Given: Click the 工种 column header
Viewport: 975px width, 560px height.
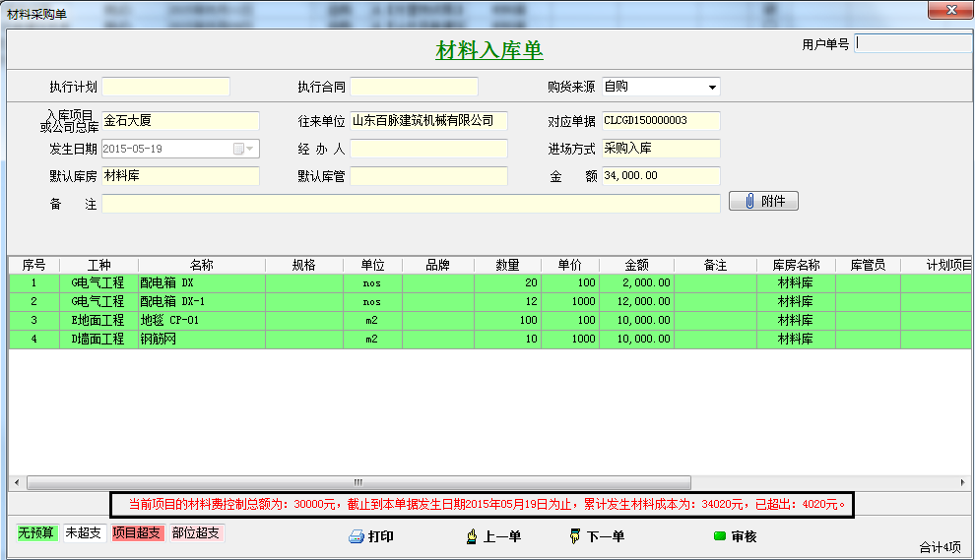Looking at the screenshot, I should 98,265.
